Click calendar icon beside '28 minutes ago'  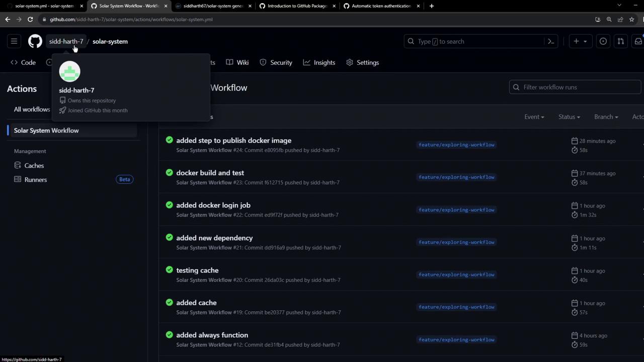pyautogui.click(x=575, y=141)
